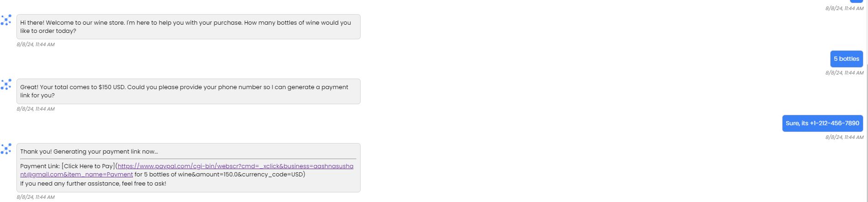Click the '[Click Here to Pay]' text

click(x=88, y=166)
